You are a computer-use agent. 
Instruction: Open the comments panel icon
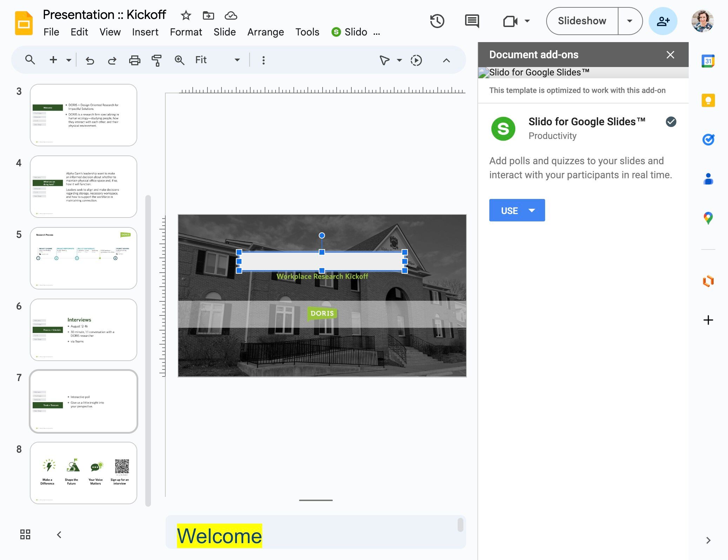[472, 21]
